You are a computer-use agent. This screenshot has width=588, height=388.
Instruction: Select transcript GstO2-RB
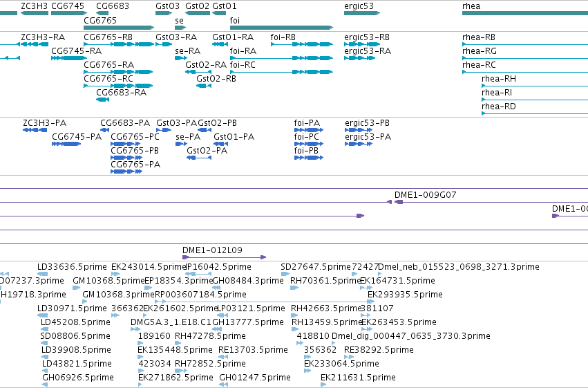pos(216,79)
